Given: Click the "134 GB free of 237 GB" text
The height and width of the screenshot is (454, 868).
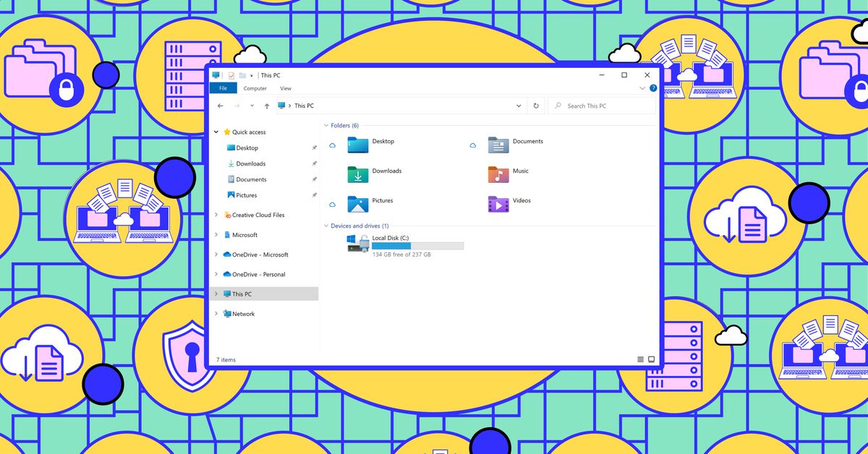Looking at the screenshot, I should (x=401, y=255).
